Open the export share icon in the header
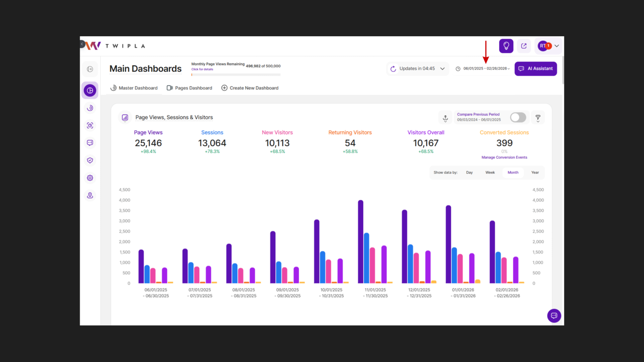The width and height of the screenshot is (644, 362). pyautogui.click(x=524, y=45)
